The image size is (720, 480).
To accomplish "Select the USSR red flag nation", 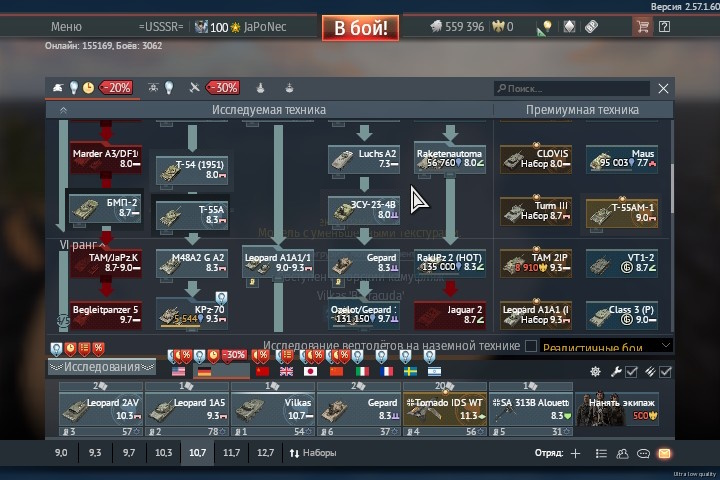I will [262, 371].
